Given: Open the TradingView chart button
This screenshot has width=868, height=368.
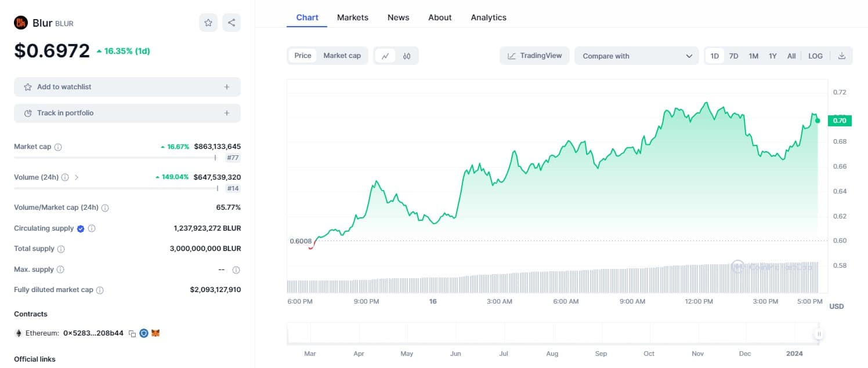Looking at the screenshot, I should pos(534,56).
